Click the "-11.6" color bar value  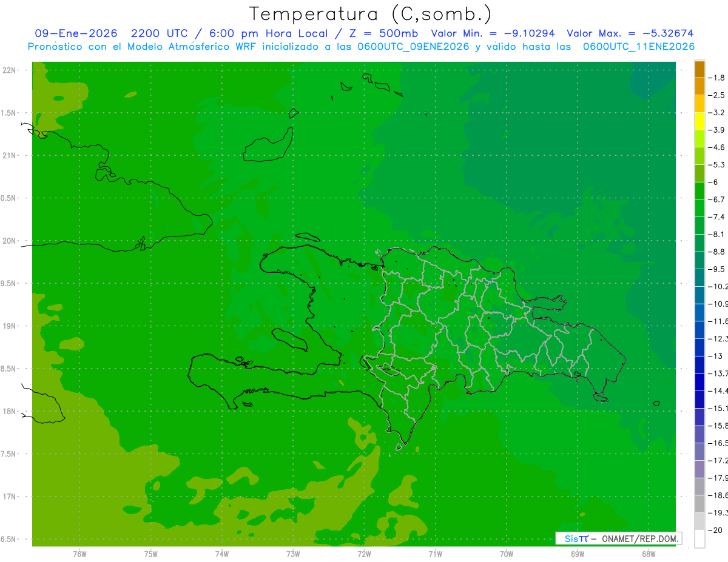pyautogui.click(x=718, y=321)
